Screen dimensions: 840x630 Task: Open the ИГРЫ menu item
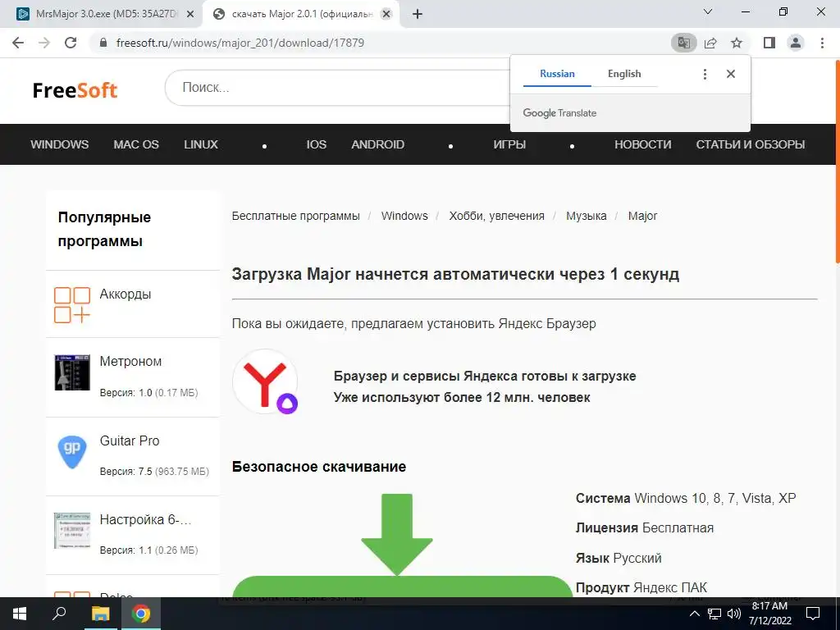click(x=509, y=144)
